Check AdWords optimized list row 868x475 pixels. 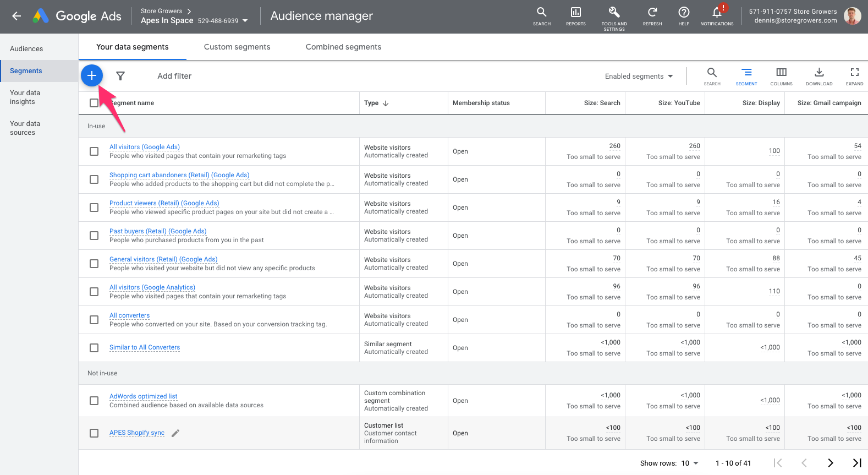click(x=94, y=401)
